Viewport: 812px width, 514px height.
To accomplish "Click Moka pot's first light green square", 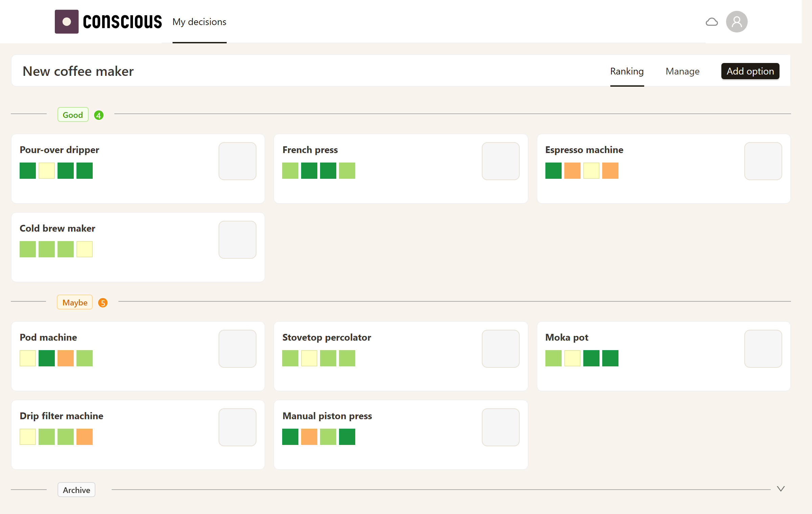I will (554, 358).
